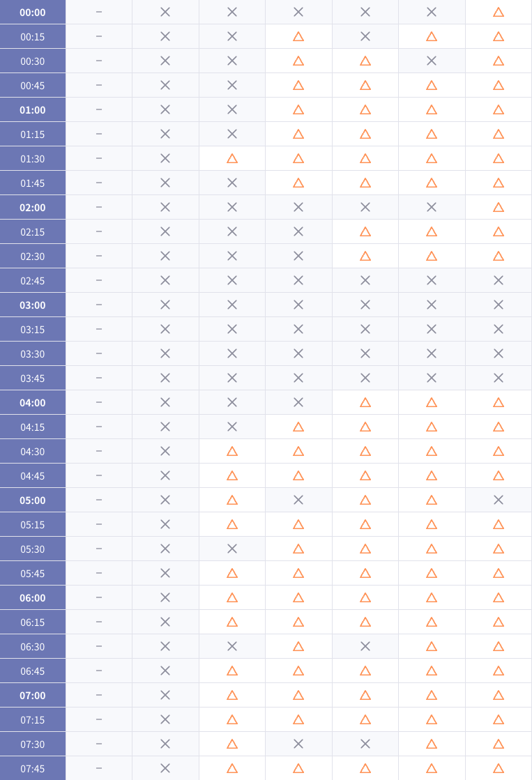Click the rightmost X in the 00:15 row
Image resolution: width=532 pixels, height=780 pixels.
pos(365,36)
